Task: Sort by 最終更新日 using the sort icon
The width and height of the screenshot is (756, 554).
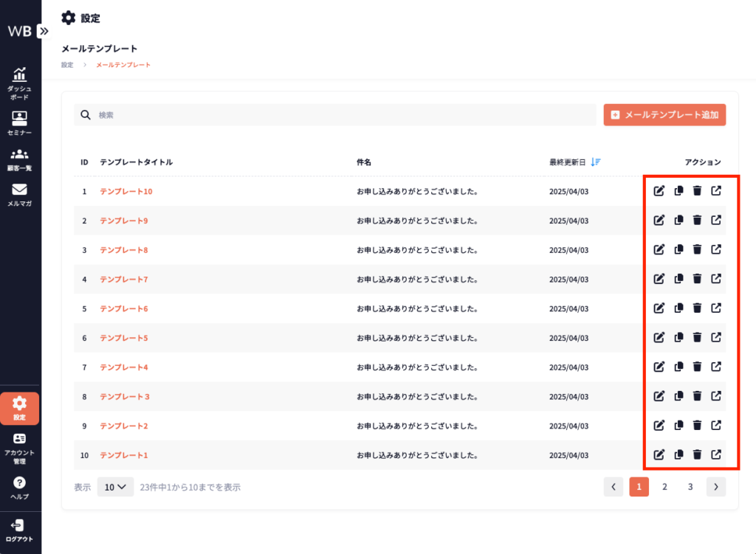Action: click(597, 162)
